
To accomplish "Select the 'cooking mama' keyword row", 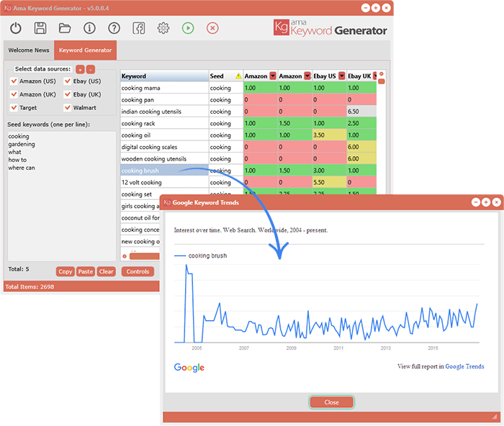I will point(164,88).
